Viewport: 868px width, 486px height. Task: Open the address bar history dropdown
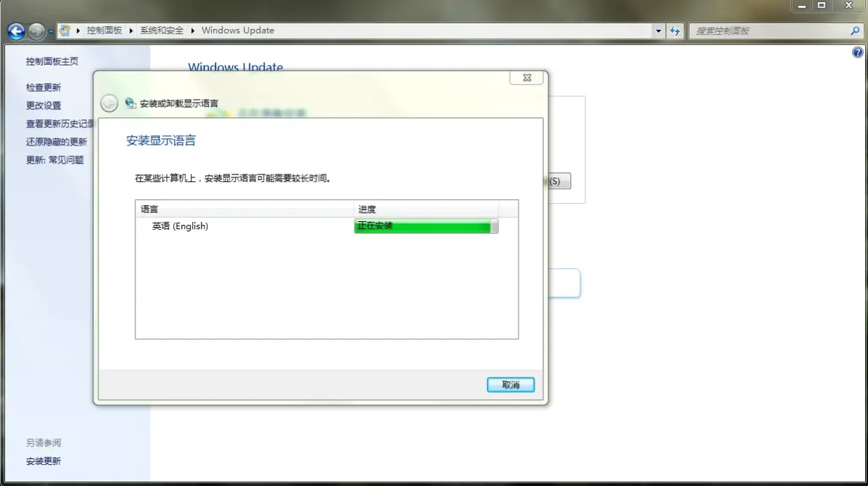(x=658, y=31)
